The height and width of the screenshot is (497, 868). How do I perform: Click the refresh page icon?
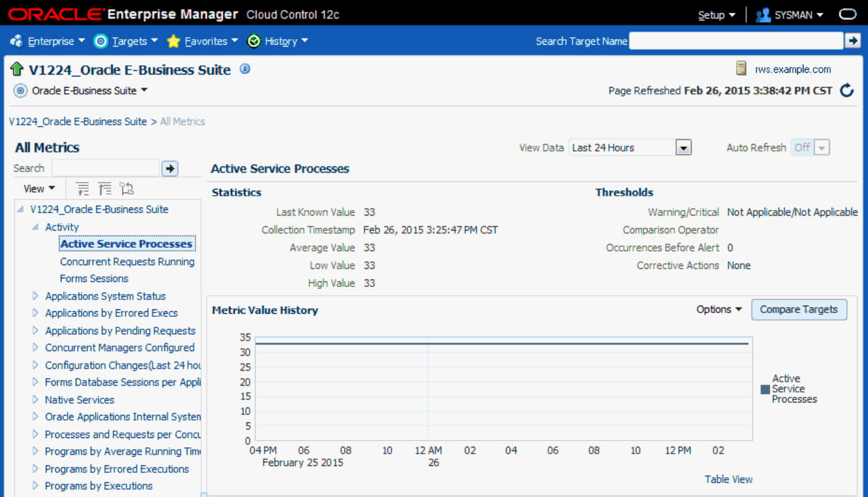[x=847, y=91]
